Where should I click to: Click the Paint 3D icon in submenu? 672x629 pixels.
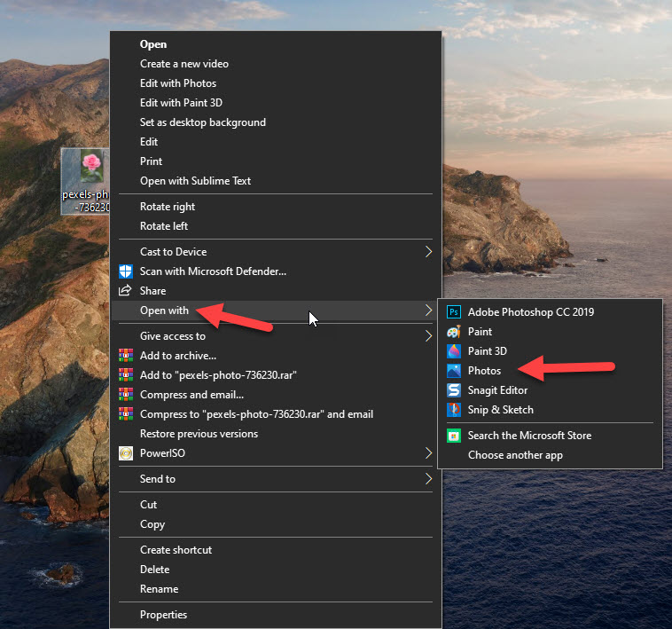454,351
